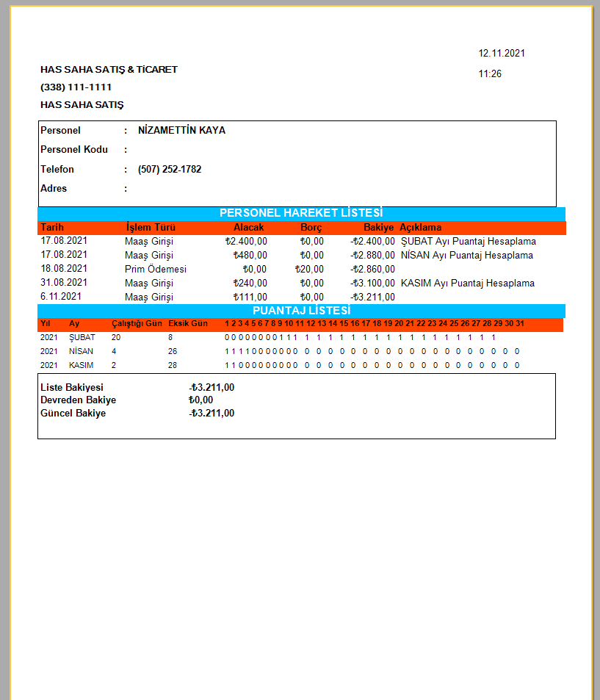Select the personnel name NİZAMETTİN KAYA

click(181, 131)
